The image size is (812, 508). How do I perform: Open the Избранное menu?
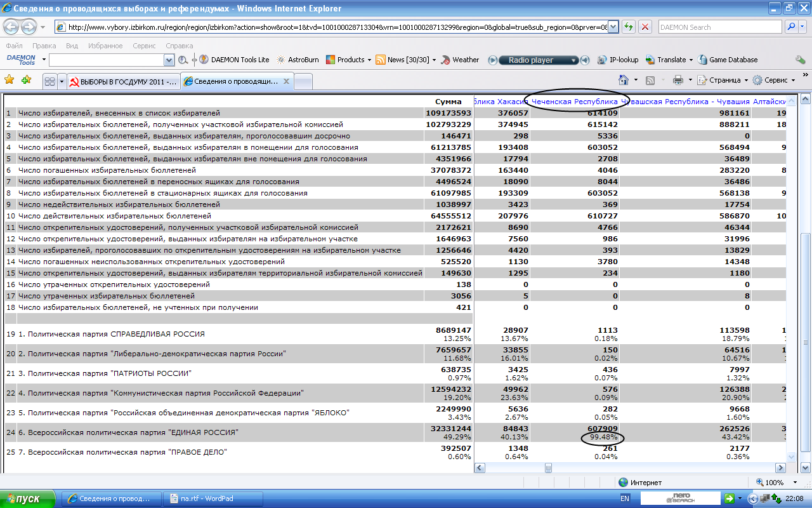coord(105,46)
